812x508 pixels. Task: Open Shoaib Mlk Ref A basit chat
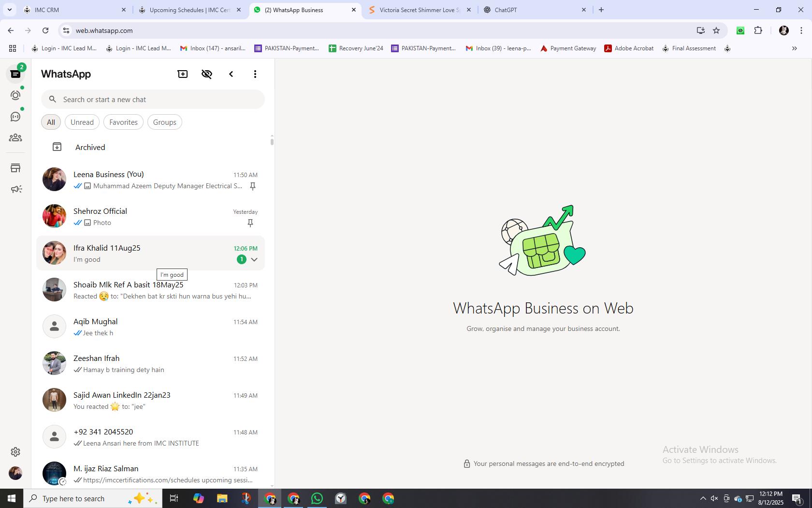point(150,290)
